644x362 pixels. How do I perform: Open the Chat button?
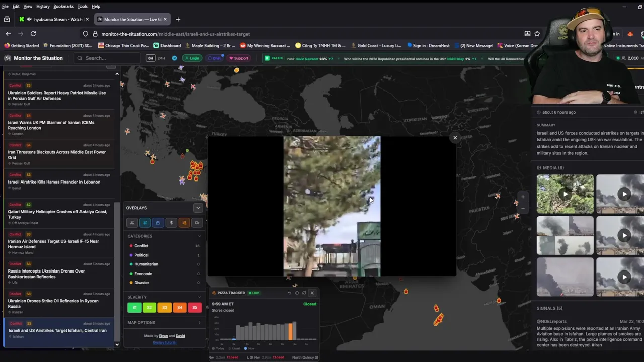(215, 58)
